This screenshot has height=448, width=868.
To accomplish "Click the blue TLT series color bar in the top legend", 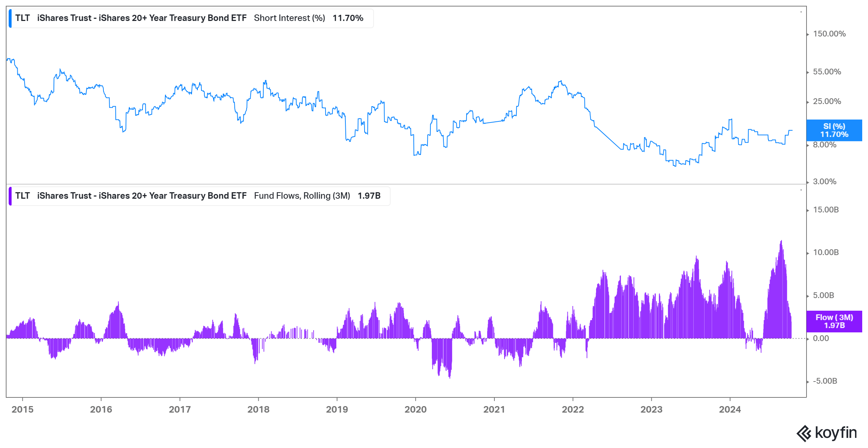I will pyautogui.click(x=10, y=18).
